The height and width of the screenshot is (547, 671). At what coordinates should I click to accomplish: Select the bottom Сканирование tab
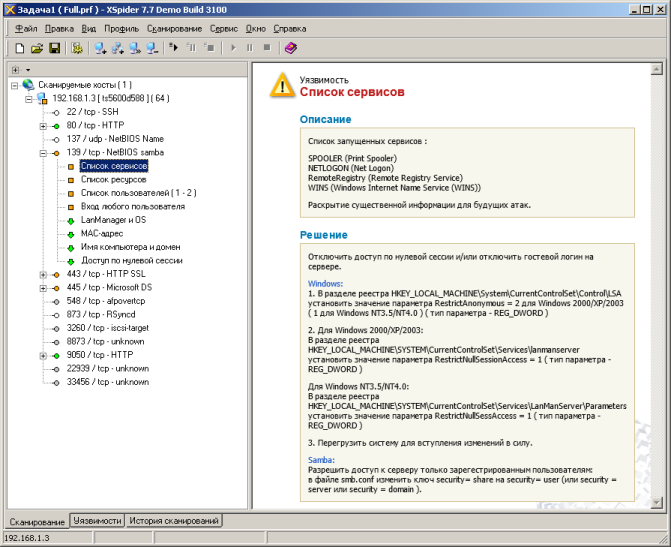point(37,522)
